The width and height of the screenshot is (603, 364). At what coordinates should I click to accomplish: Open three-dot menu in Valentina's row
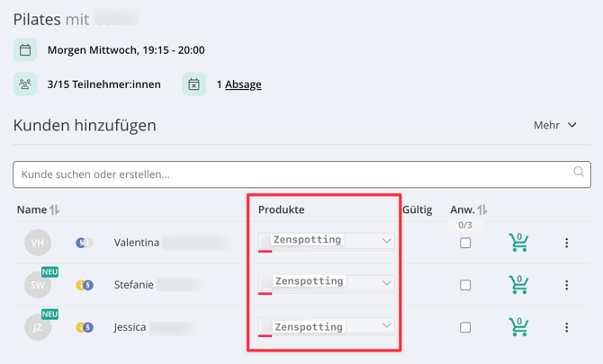(566, 243)
